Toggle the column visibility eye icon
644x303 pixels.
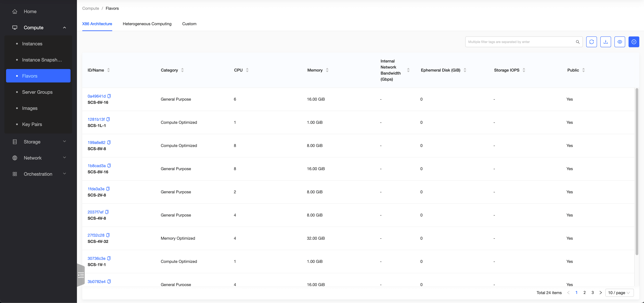[x=619, y=42]
